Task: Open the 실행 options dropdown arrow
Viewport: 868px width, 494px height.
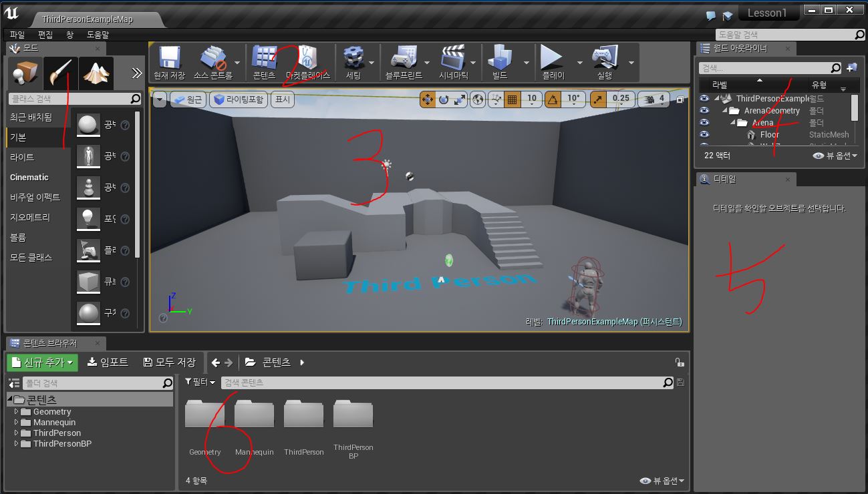Action: point(631,62)
